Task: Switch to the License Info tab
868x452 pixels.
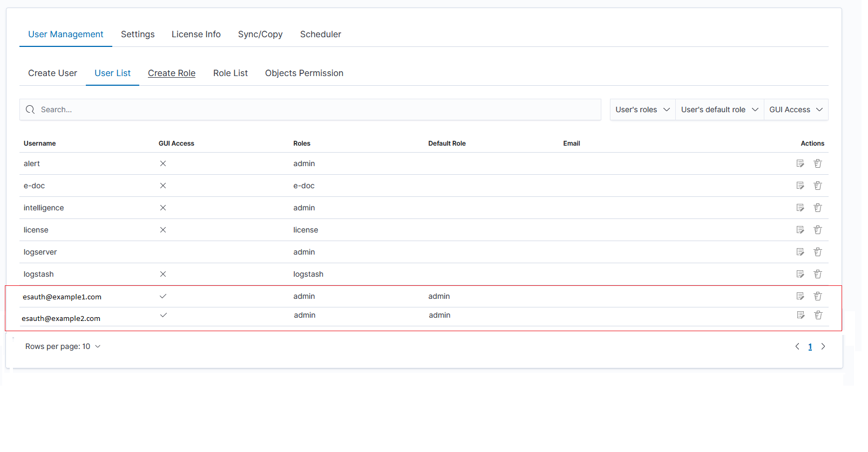Action: coord(196,35)
